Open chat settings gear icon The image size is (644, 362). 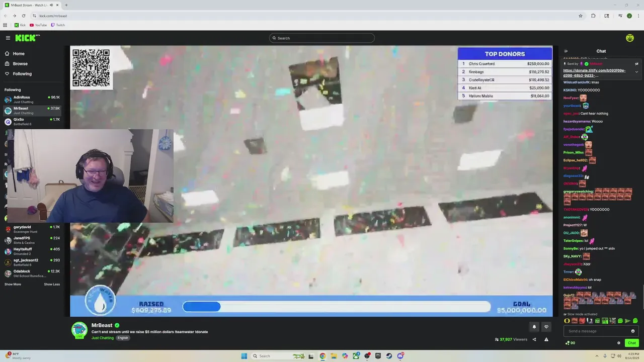coord(619,343)
